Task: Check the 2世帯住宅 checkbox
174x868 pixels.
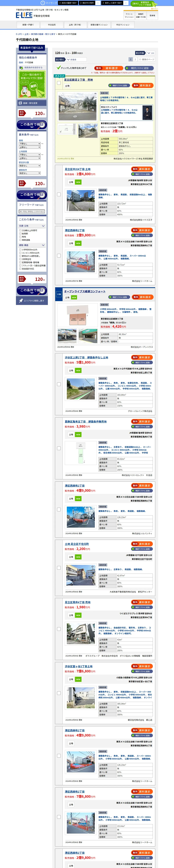Action: pyautogui.click(x=20, y=259)
